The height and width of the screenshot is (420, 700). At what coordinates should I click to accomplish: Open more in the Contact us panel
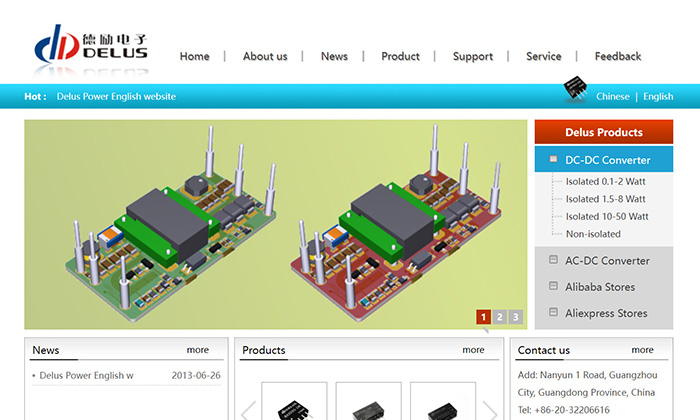click(x=642, y=350)
